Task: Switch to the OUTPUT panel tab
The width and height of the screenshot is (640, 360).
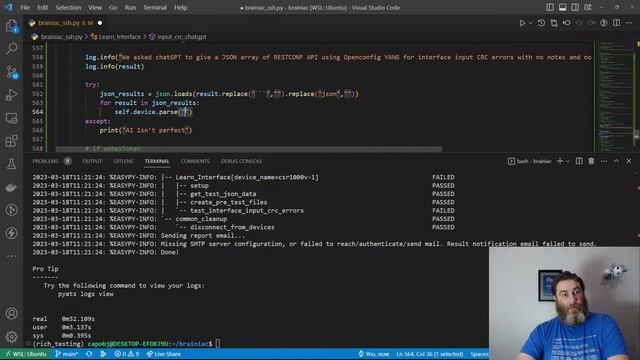Action: [92, 161]
